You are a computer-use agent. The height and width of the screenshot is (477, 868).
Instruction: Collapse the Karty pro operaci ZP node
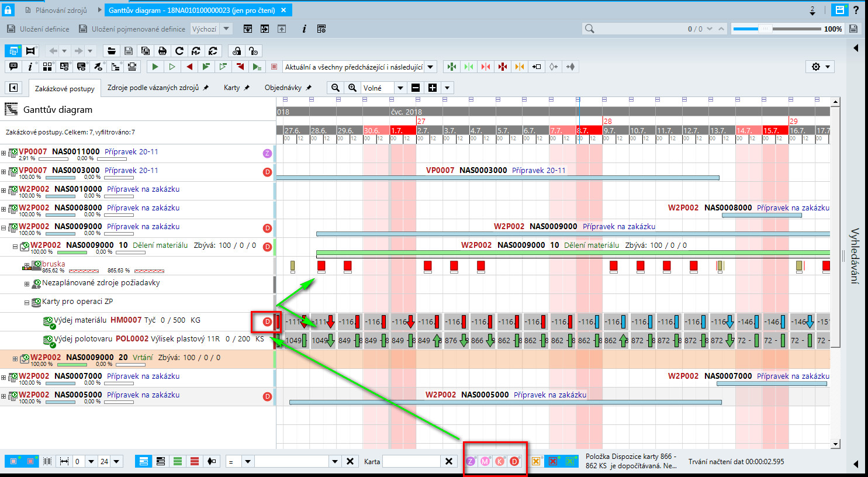click(x=26, y=303)
